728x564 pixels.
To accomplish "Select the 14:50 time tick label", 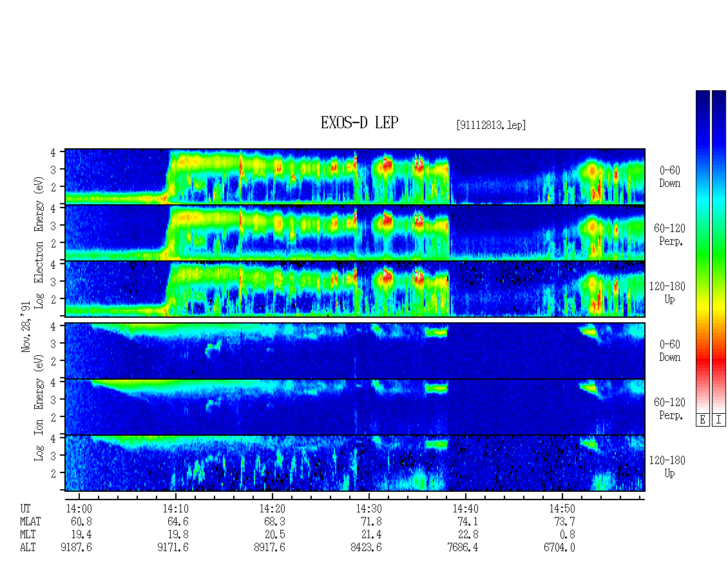I will pos(562,509).
